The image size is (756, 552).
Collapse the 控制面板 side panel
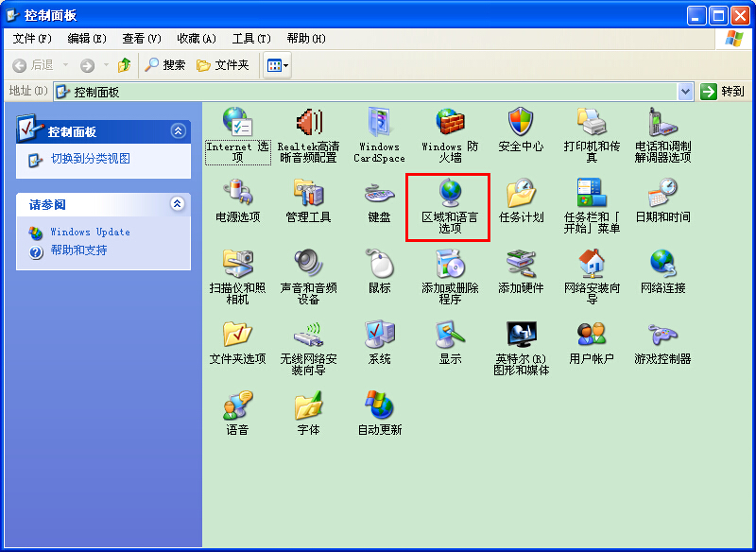click(179, 131)
